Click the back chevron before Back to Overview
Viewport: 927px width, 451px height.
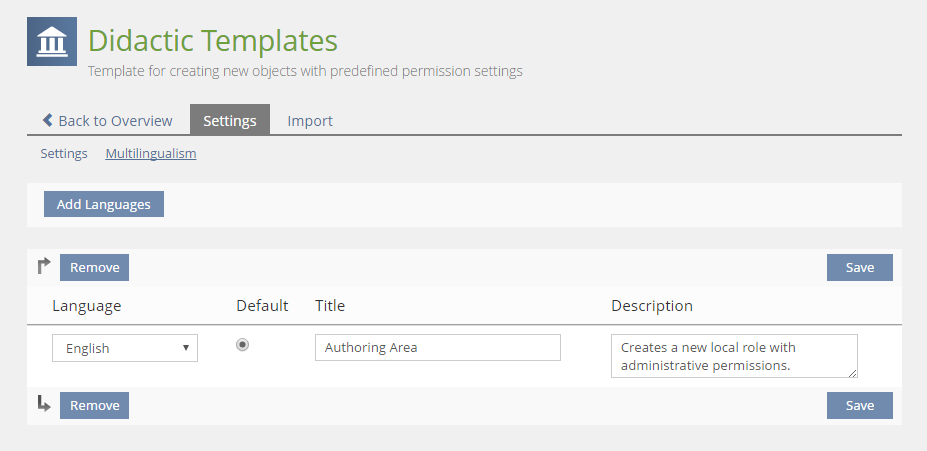pyautogui.click(x=47, y=120)
